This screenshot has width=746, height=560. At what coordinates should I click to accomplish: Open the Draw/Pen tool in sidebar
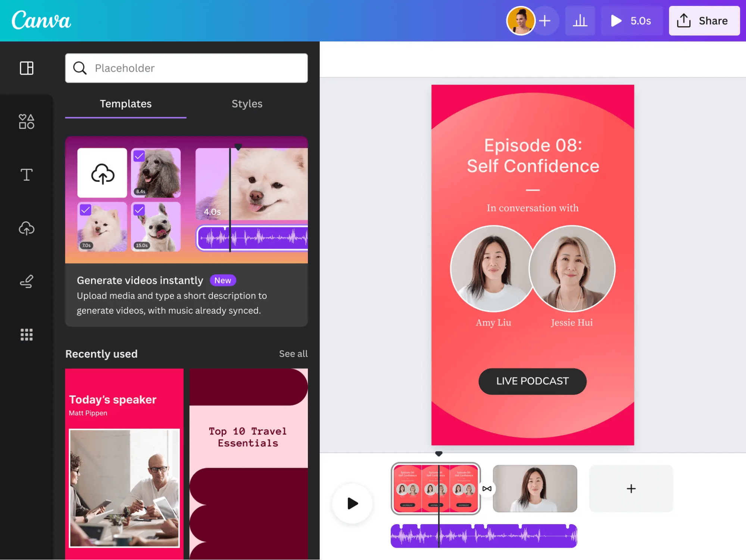[26, 282]
